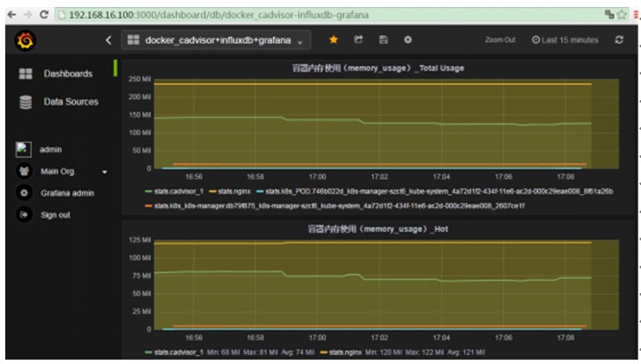Click the Main Org. users icon

(x=24, y=171)
